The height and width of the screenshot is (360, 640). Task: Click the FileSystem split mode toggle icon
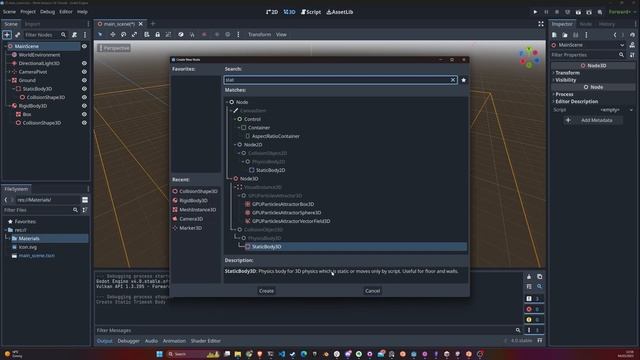pyautogui.click(x=85, y=200)
